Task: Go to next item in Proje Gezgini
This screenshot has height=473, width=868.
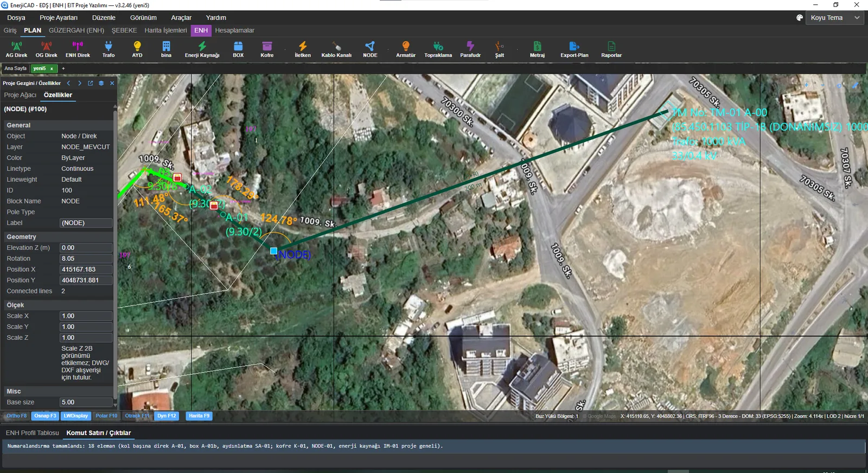Action: [79, 83]
